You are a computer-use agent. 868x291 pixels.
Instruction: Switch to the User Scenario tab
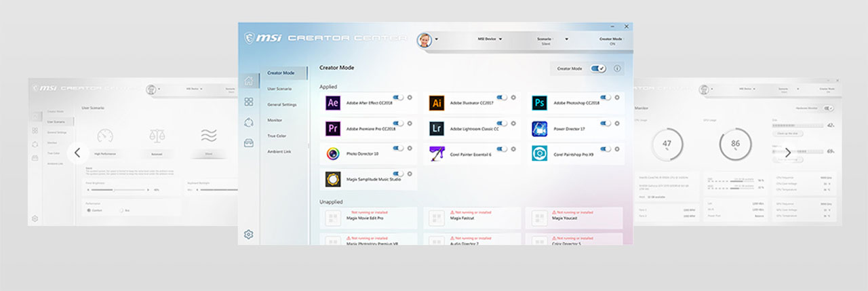coord(279,89)
